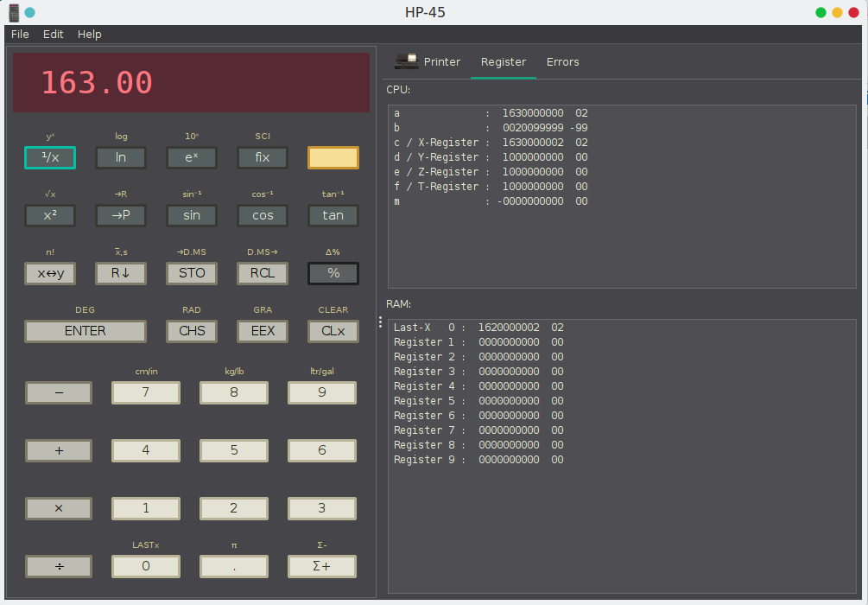Click the decimal point key
This screenshot has width=868, height=605.
click(x=233, y=566)
